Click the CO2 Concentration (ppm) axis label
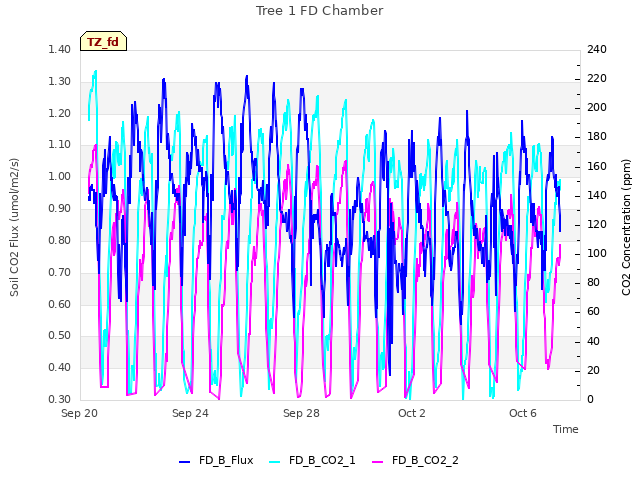 pos(626,227)
